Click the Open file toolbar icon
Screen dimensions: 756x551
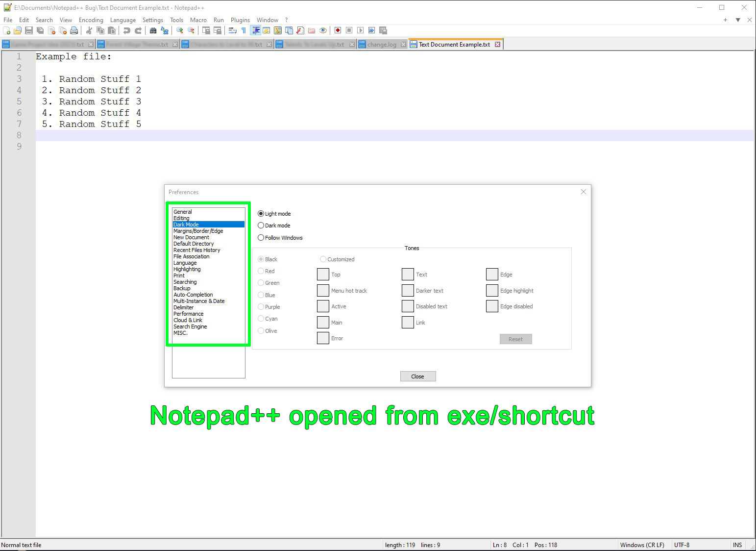click(18, 30)
